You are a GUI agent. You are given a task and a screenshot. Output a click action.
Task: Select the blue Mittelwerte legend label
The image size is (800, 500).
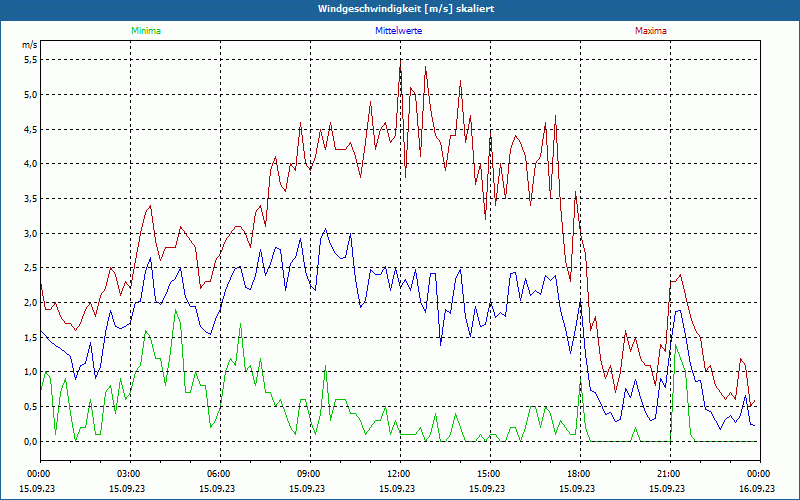(x=398, y=31)
